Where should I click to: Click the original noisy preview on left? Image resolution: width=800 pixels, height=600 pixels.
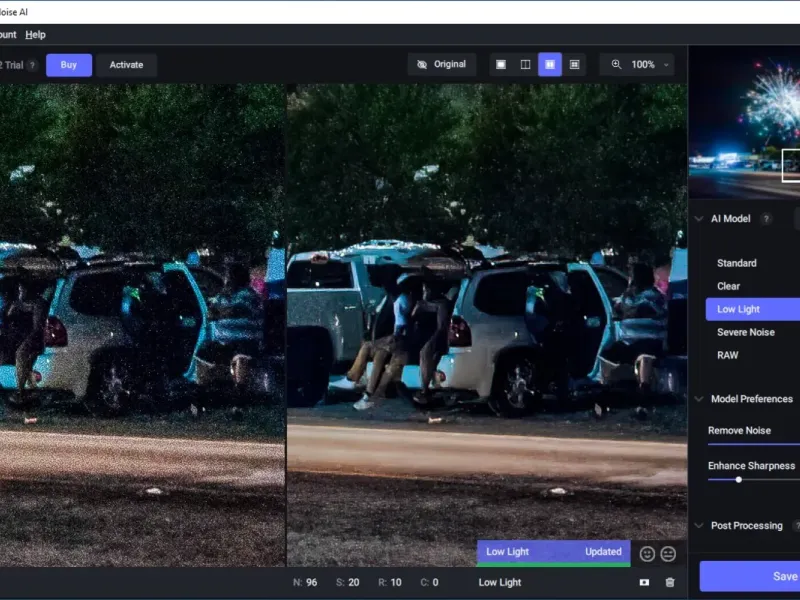tap(142, 325)
